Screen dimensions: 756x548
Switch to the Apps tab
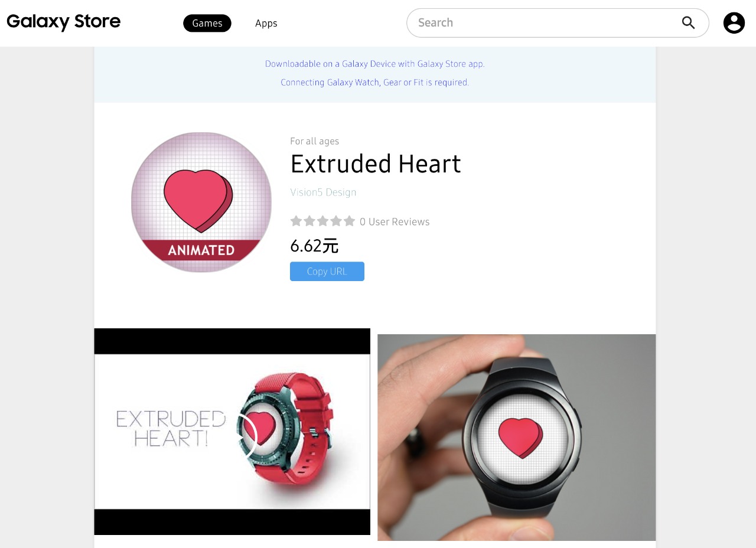266,23
